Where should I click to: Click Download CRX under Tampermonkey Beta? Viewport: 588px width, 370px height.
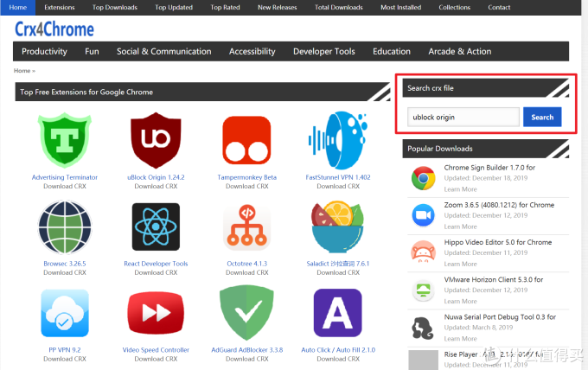246,187
